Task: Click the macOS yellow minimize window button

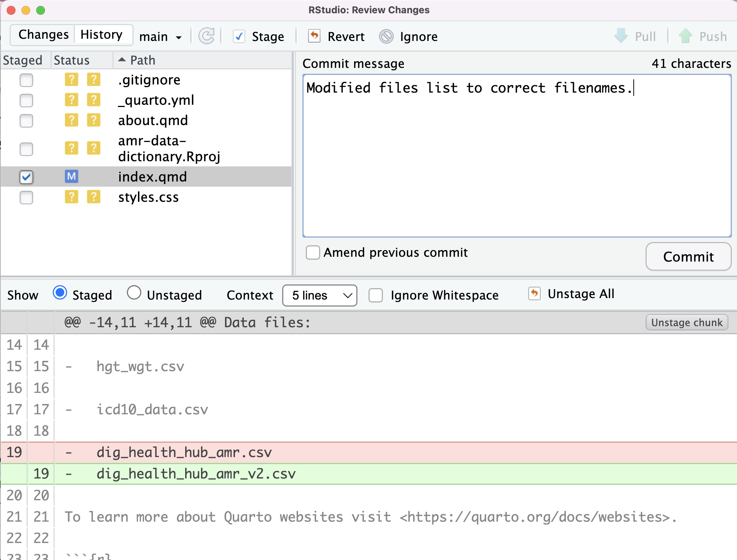Action: 26,10
